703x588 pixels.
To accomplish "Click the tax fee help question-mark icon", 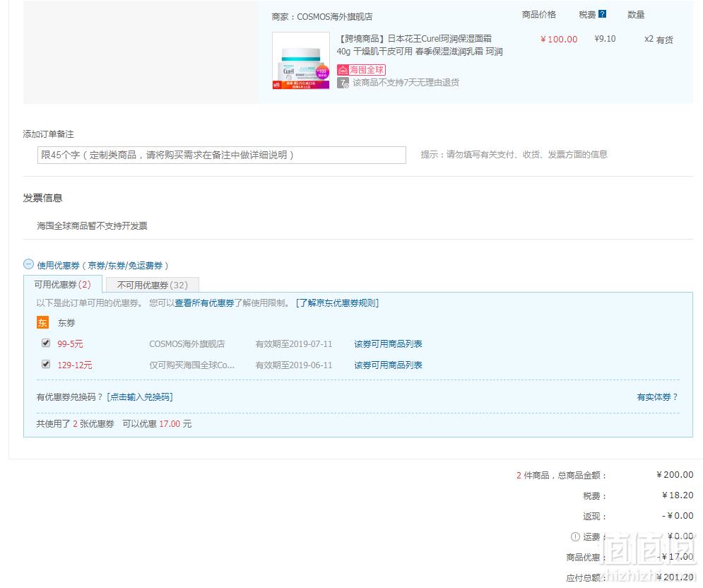I will (602, 14).
